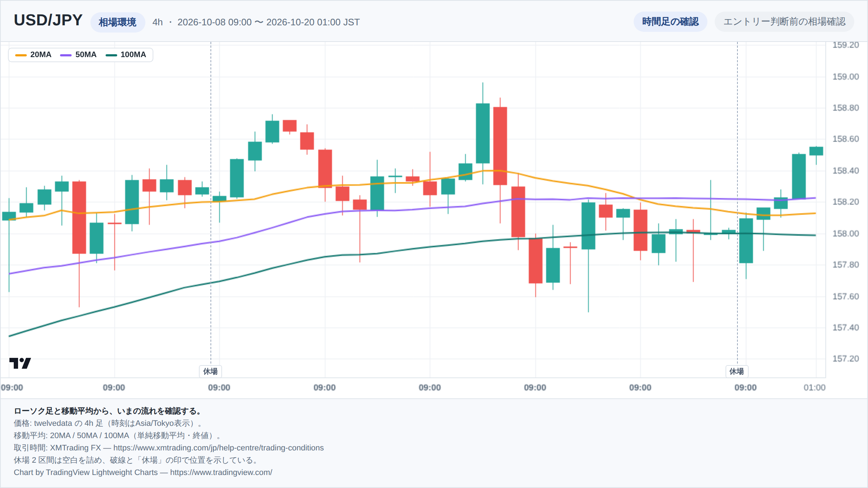Click the purple 50MA legend swatch

click(x=66, y=55)
